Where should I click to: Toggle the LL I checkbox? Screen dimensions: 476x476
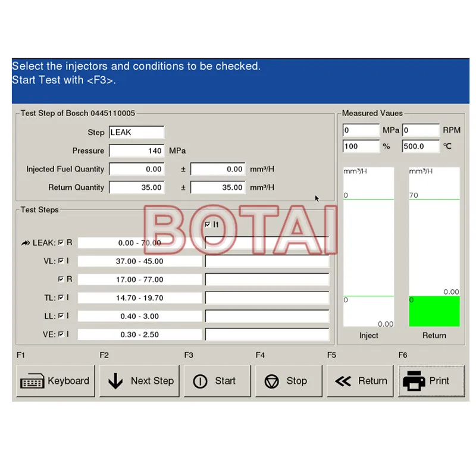pos(61,316)
